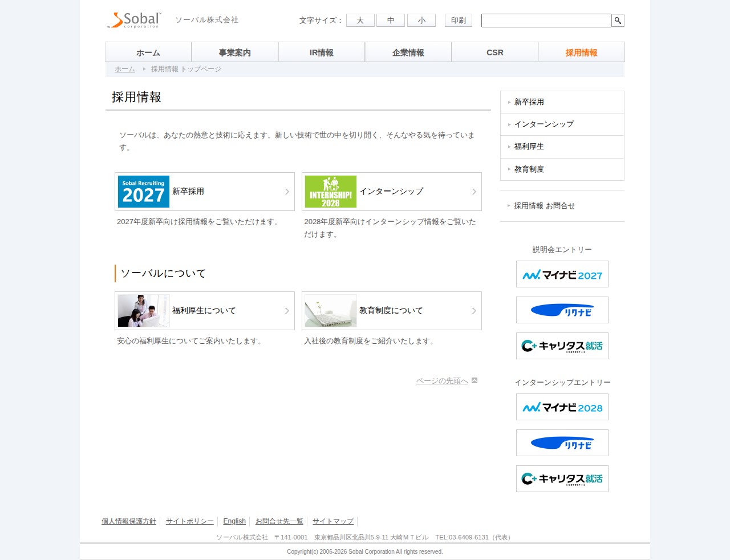The image size is (730, 560).
Task: Open the ホーム navigation tab
Action: [x=148, y=52]
